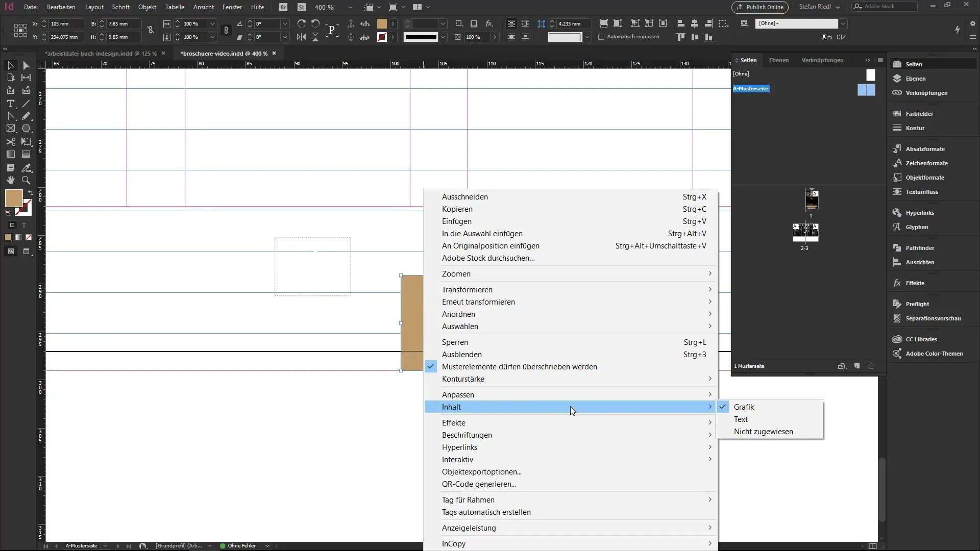Select the Eyedropper tool
This screenshot has height=551, width=980.
pyautogui.click(x=26, y=168)
